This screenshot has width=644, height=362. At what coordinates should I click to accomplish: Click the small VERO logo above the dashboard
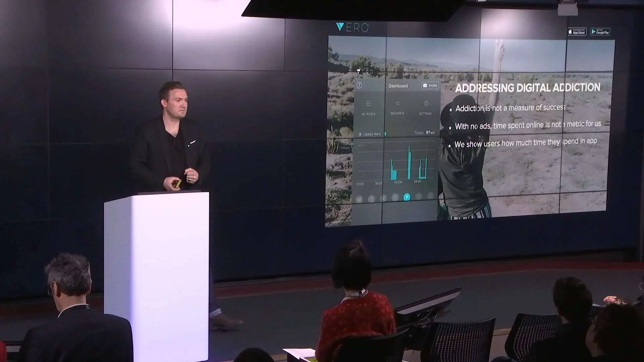[365, 71]
